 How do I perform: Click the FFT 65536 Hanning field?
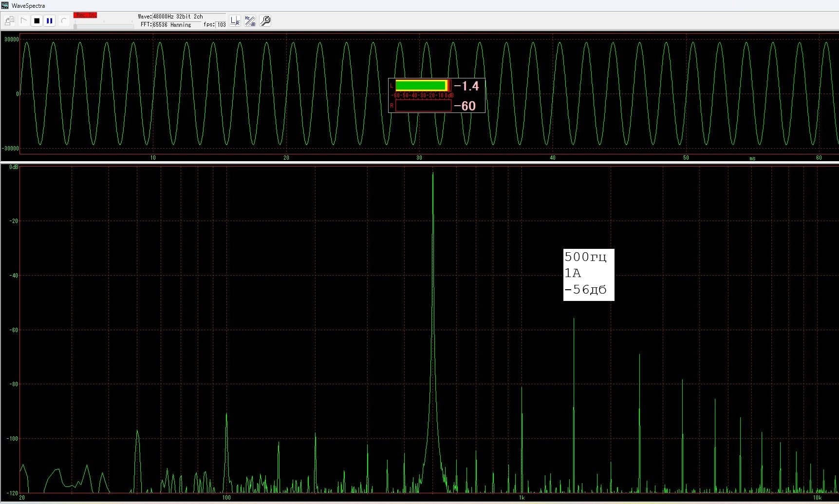(172, 25)
